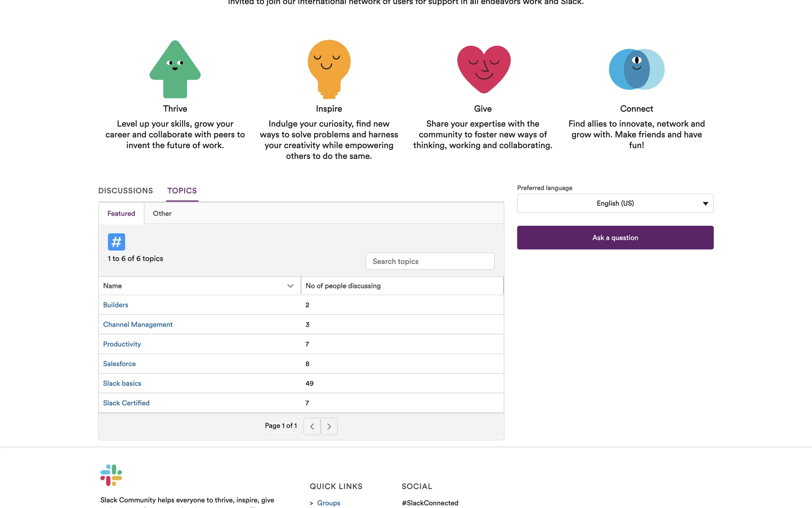Viewport: 812px width, 508px height.
Task: Sort by No of people discussing column
Action: (x=343, y=286)
